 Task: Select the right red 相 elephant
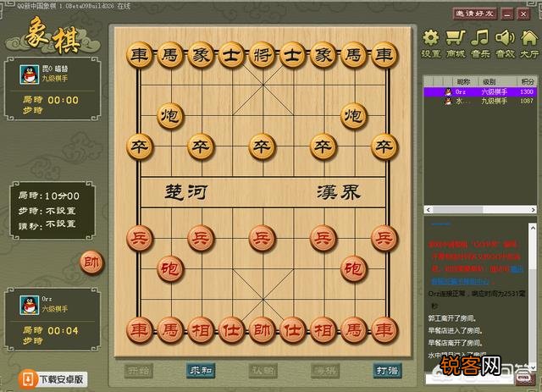click(324, 330)
